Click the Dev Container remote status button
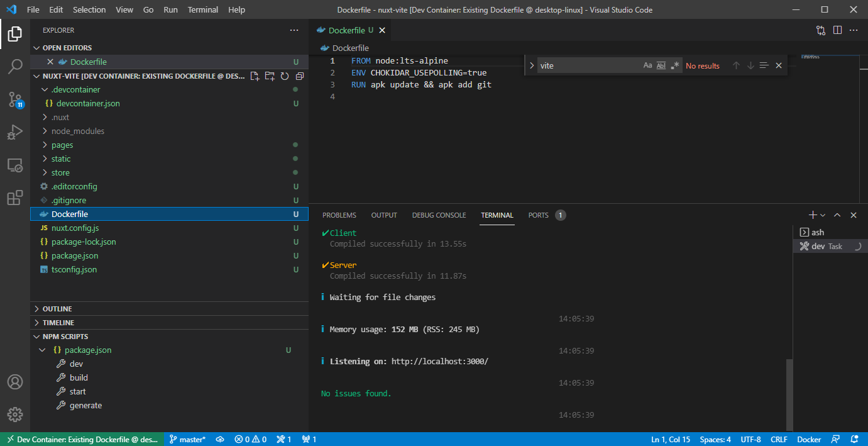The height and width of the screenshot is (446, 868). [x=82, y=439]
